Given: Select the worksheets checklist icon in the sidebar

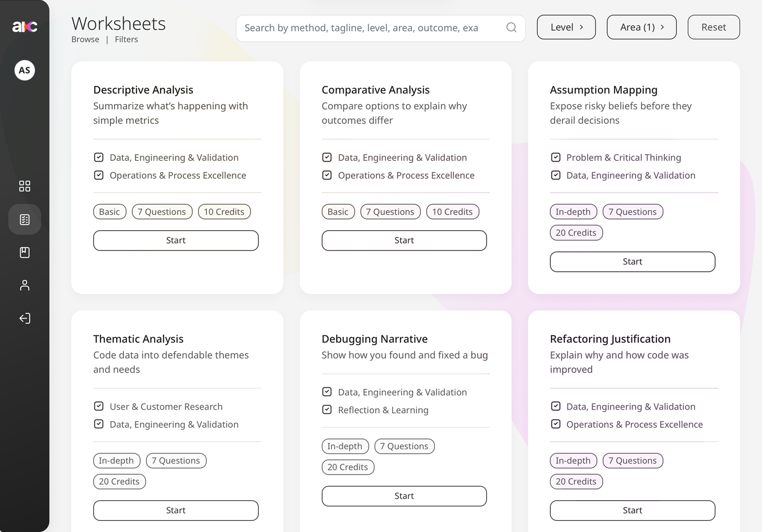Looking at the screenshot, I should 25,219.
